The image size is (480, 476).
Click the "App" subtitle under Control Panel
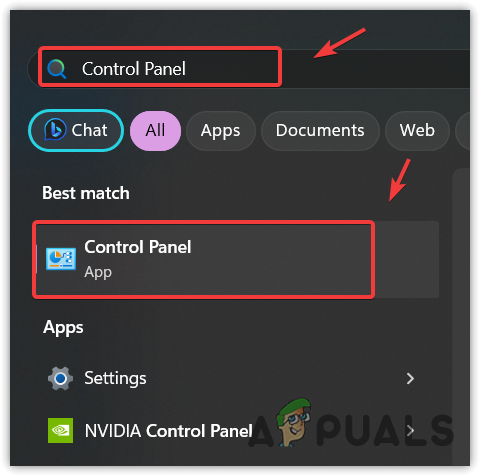pyautogui.click(x=98, y=272)
